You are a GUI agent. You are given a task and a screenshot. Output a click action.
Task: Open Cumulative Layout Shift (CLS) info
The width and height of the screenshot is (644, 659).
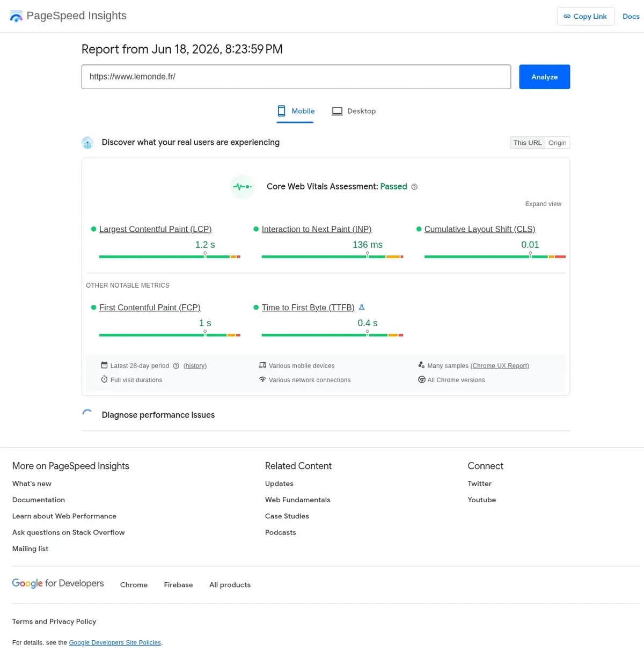coord(480,229)
